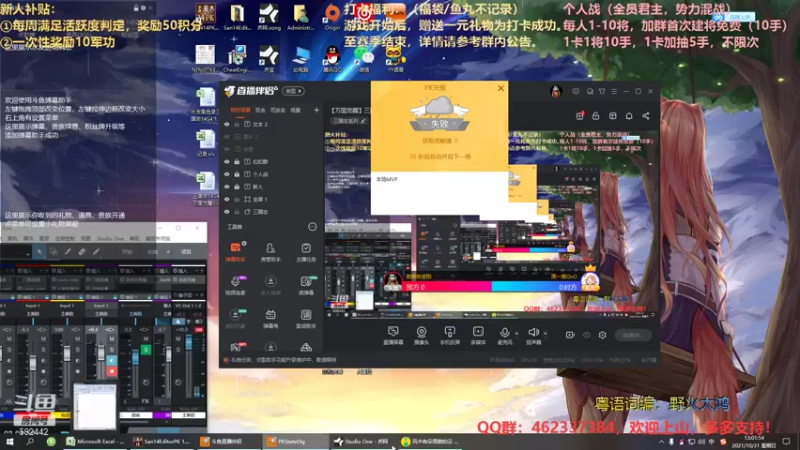
Task: Open microphone device dropdown arrow
Action: (516, 334)
